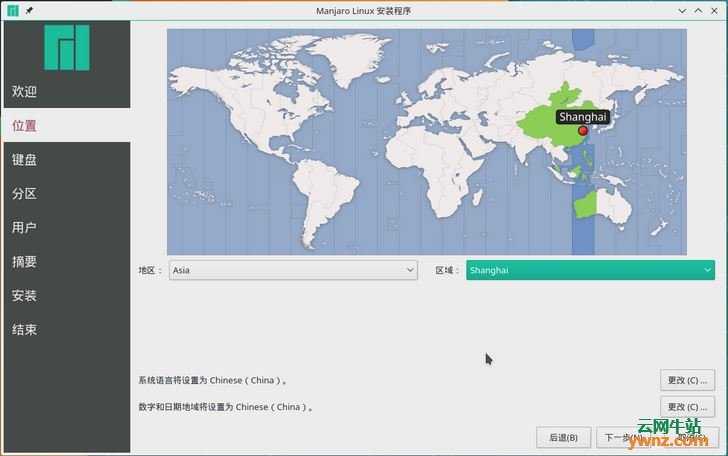Click the 后退(B) back button
The image size is (728, 456).
563,437
